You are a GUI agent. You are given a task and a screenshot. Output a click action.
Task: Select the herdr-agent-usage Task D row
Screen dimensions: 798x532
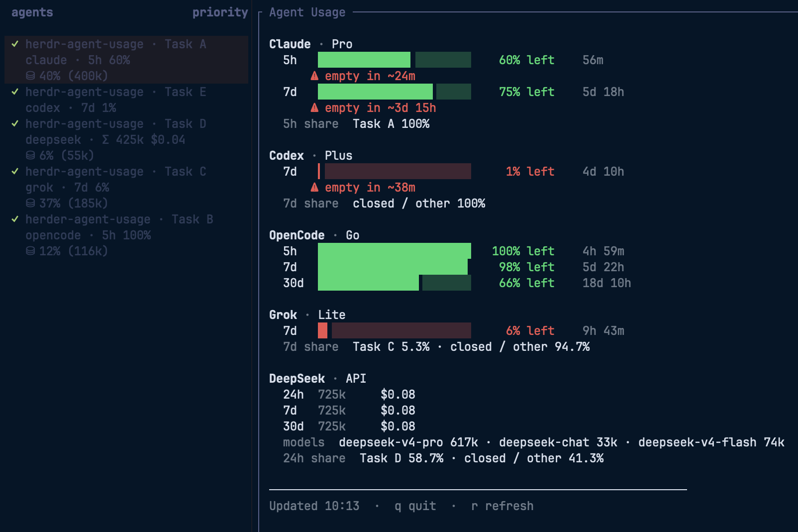126,139
